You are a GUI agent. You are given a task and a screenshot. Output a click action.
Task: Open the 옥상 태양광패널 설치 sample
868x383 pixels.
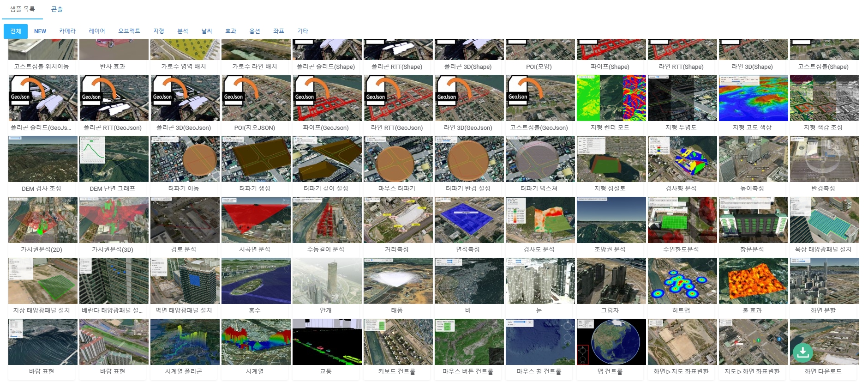(x=824, y=220)
